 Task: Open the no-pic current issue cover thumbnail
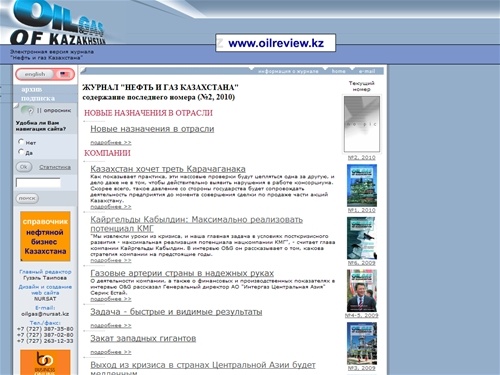tap(362, 124)
